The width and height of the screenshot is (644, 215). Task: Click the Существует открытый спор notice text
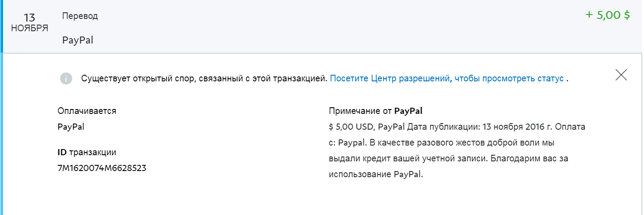[204, 79]
